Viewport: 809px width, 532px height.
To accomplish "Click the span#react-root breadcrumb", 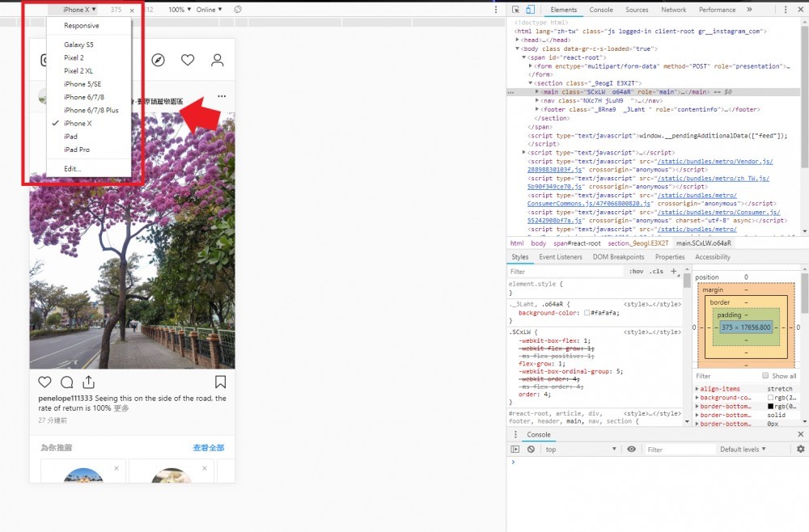I will [x=577, y=243].
